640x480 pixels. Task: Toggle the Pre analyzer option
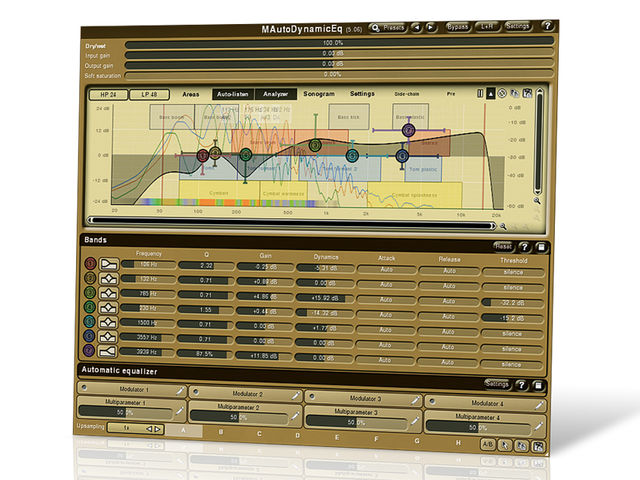coord(451,93)
